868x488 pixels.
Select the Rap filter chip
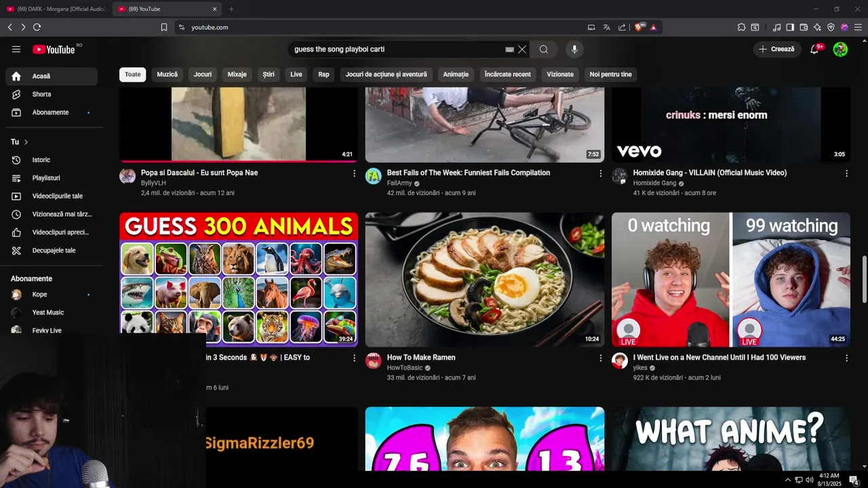[x=324, y=75]
